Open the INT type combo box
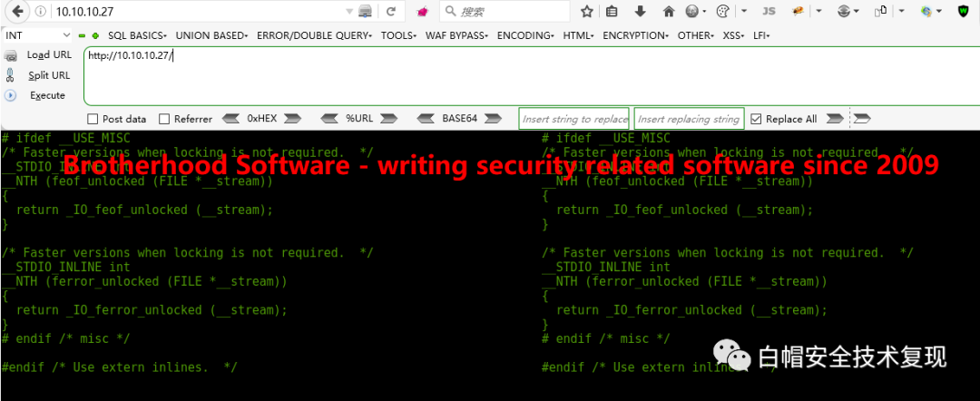980x401 pixels. pyautogui.click(x=36, y=35)
